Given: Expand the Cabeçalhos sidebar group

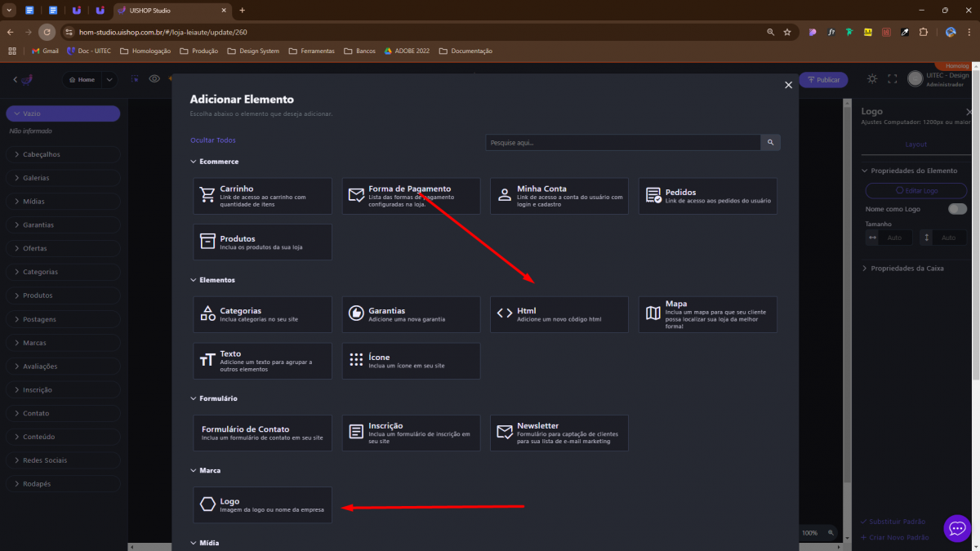Looking at the screenshot, I should click(x=63, y=154).
